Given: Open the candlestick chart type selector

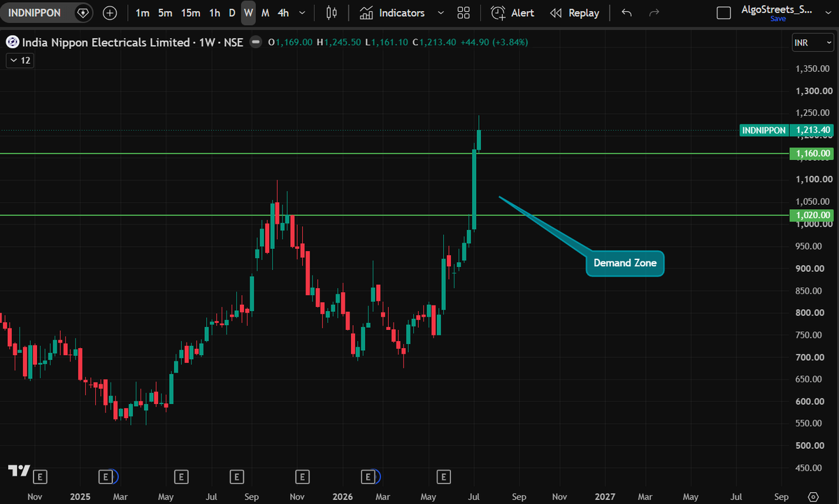Looking at the screenshot, I should click(332, 13).
